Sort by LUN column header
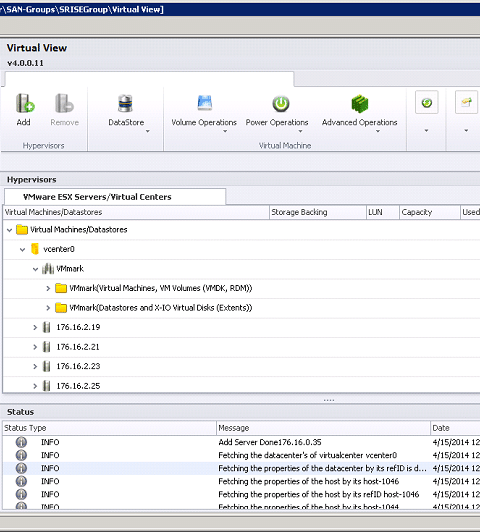This screenshot has width=480, height=532. [383, 212]
